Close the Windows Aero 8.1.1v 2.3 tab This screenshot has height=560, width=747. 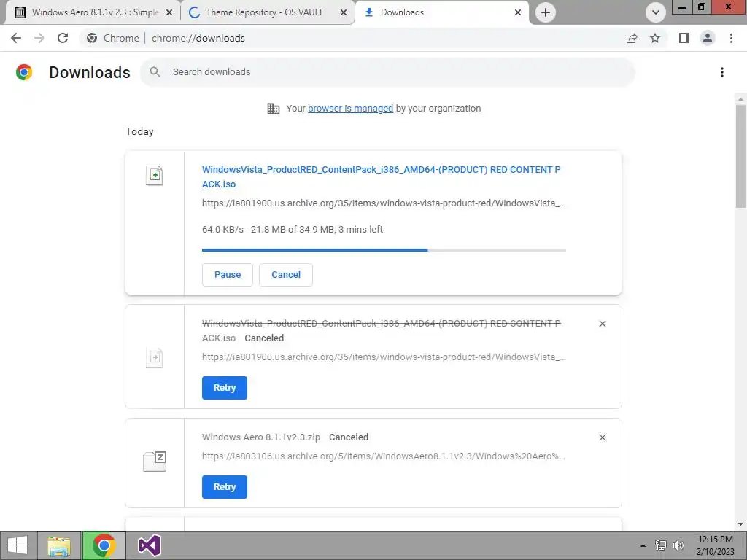click(x=169, y=13)
